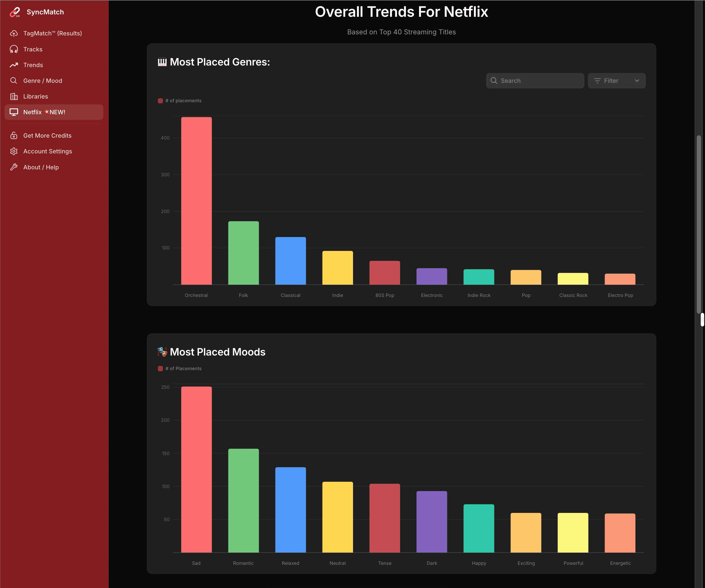Click the Energetic salmon bar
The width and height of the screenshot is (705, 588).
tap(620, 533)
